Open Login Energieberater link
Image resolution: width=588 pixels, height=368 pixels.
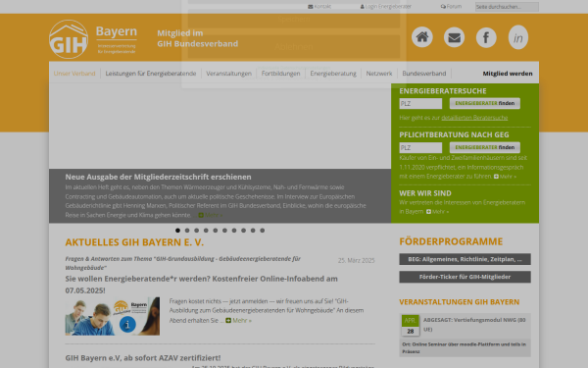tap(386, 7)
